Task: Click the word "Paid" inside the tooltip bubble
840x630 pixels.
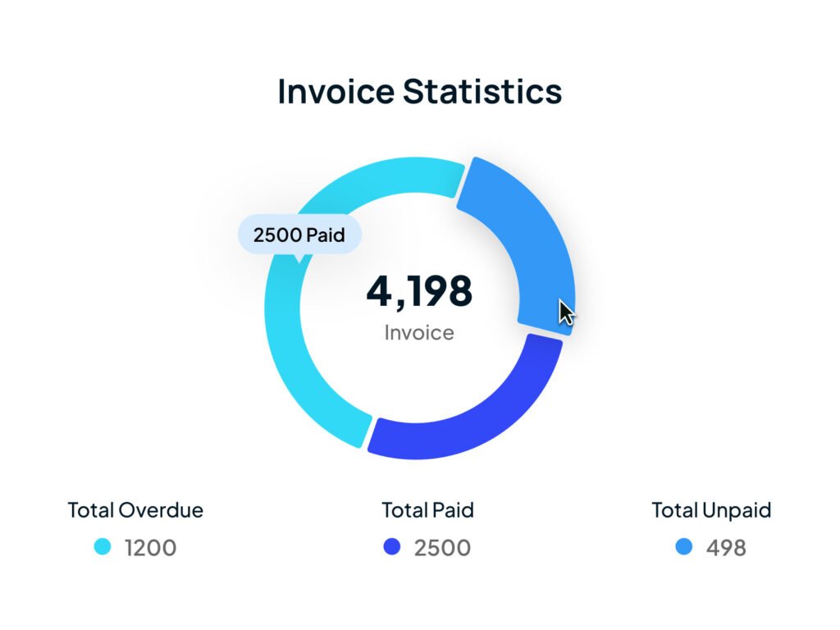Action: [325, 235]
